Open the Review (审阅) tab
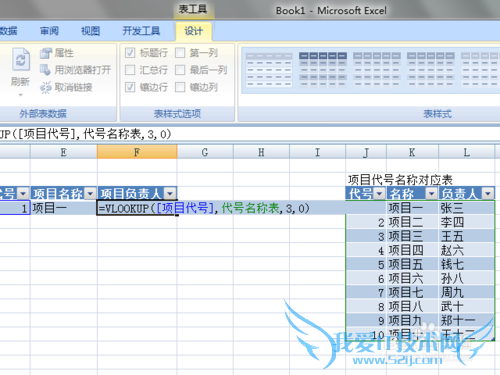The height and width of the screenshot is (375, 500). 49,31
